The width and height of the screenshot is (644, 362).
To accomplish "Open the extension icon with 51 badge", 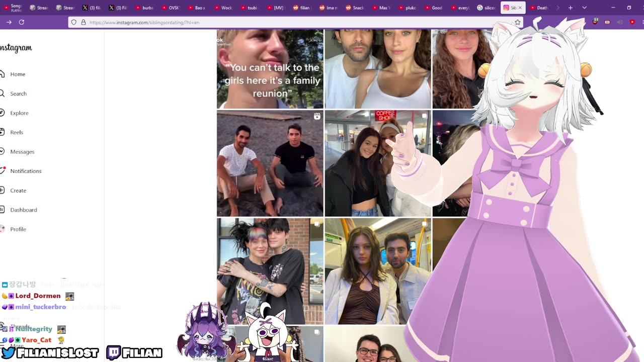I will point(595,22).
